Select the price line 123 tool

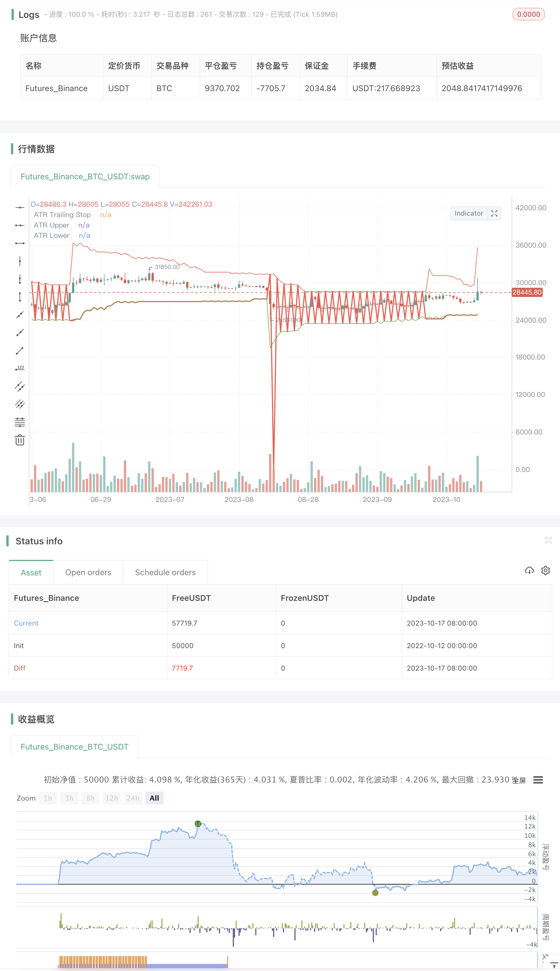(x=20, y=368)
